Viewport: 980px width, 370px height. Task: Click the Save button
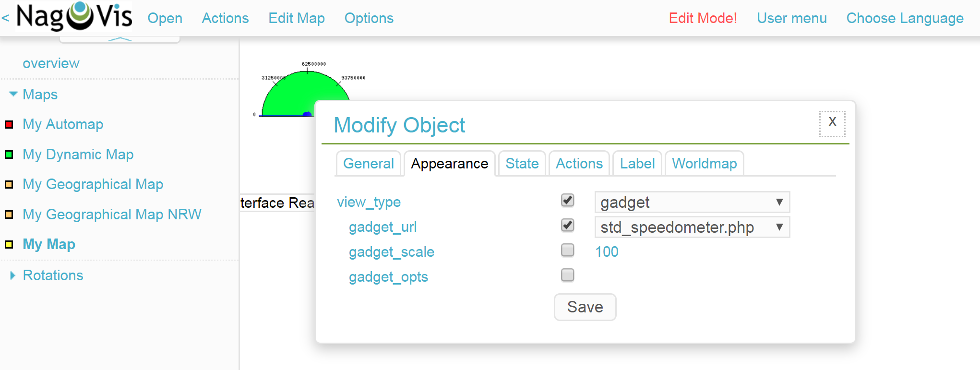585,307
